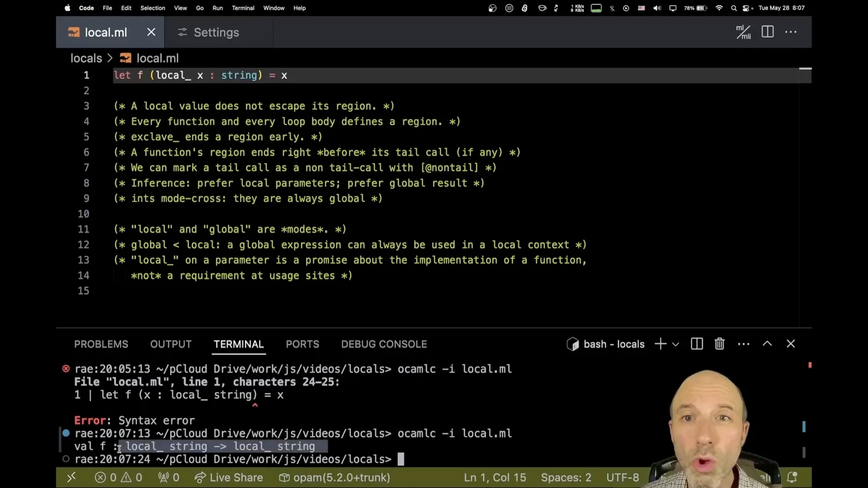Switch to the Settings tab
Viewport: 868px width, 488px height.
coord(209,33)
